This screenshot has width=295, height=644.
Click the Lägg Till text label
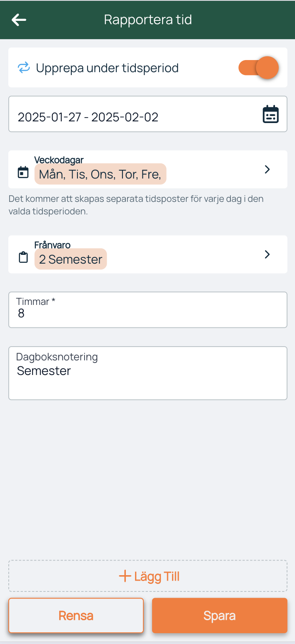[x=157, y=576]
